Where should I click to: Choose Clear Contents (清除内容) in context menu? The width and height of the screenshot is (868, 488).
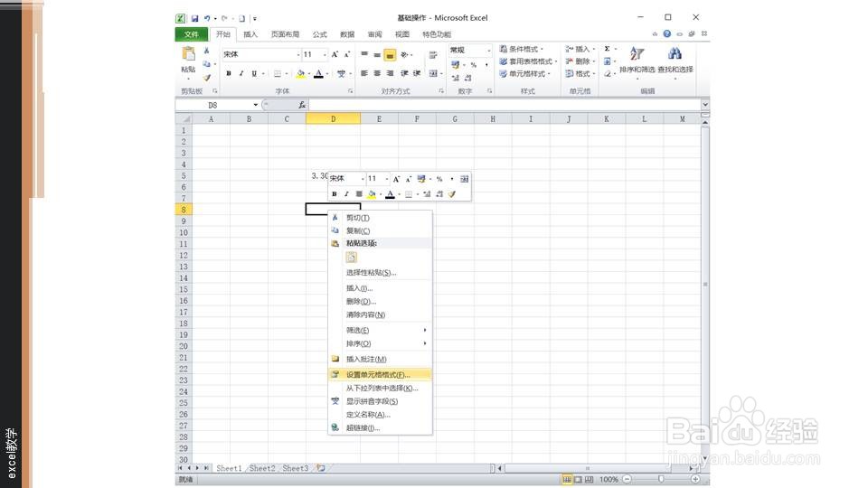(380, 314)
